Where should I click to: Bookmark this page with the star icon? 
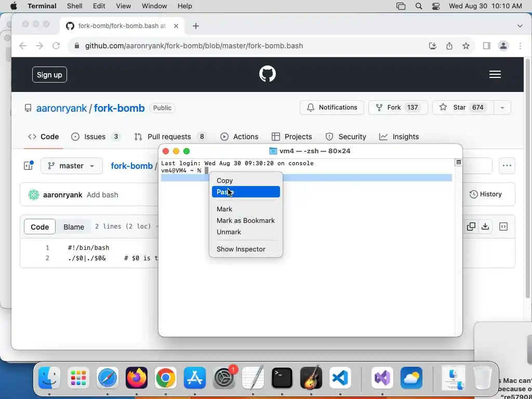point(466,46)
